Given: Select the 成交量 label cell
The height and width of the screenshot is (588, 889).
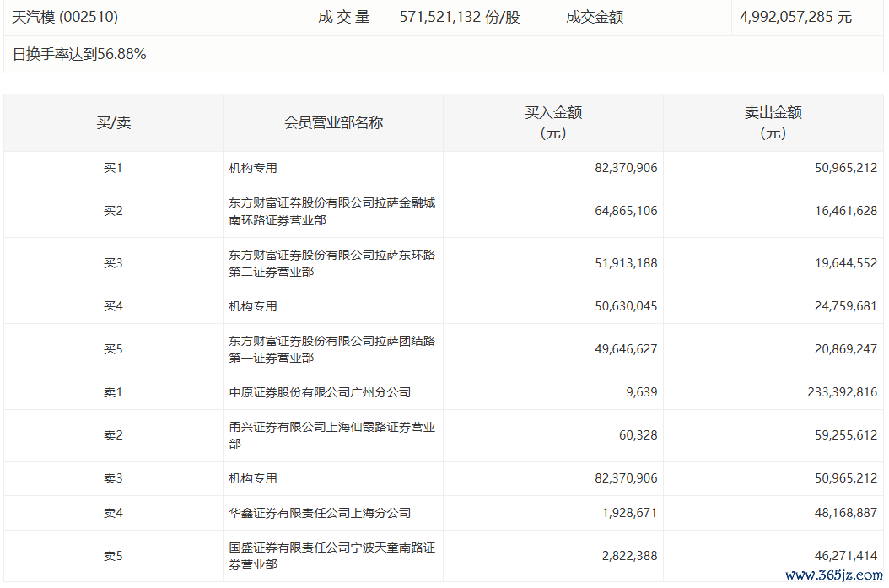Looking at the screenshot, I should tap(344, 17).
